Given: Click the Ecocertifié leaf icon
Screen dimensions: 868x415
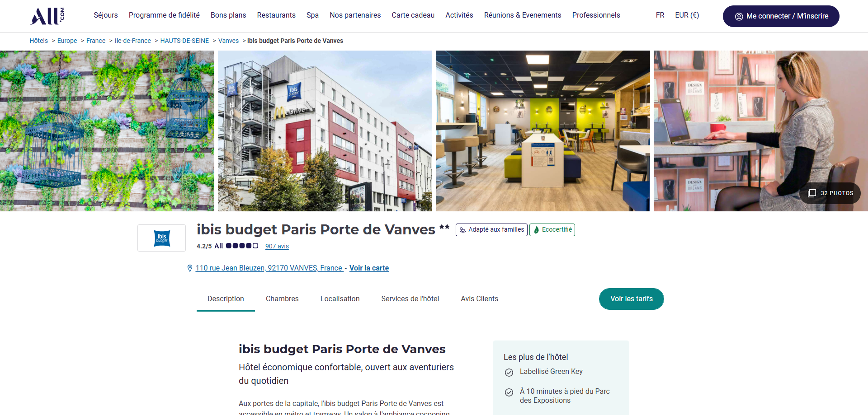Looking at the screenshot, I should click(536, 230).
